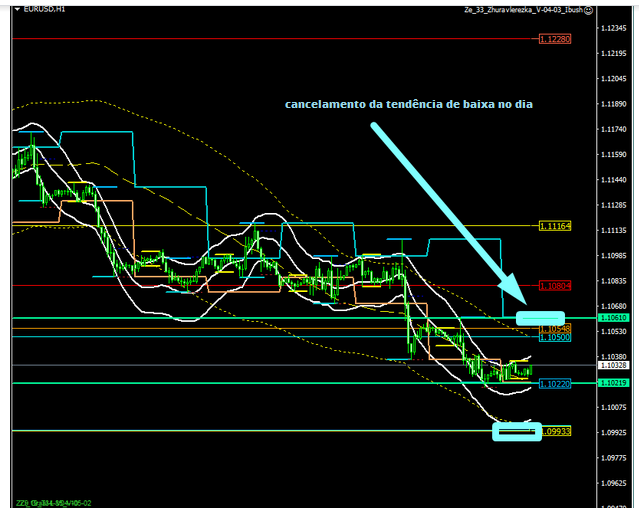Screen dimensions: 639x513
Task: Click the 1.10500 price level label
Action: (x=555, y=338)
